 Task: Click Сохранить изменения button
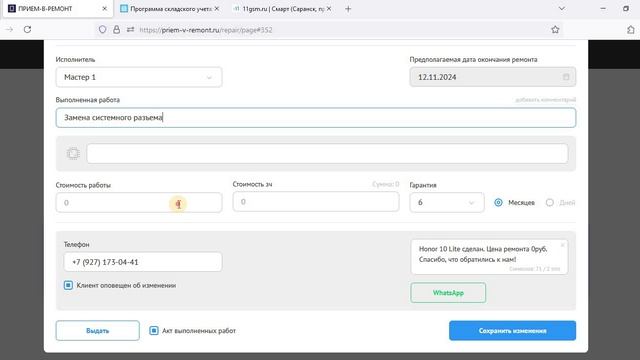click(x=513, y=331)
